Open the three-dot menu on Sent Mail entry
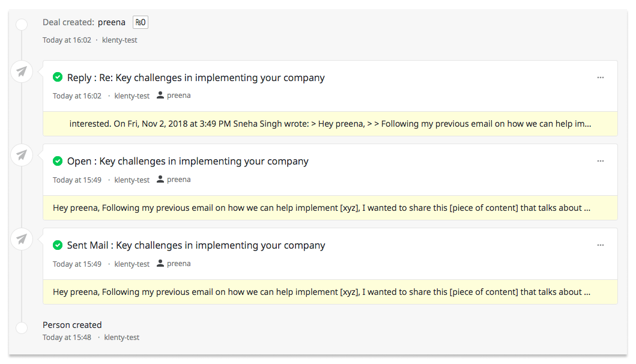 [600, 245]
